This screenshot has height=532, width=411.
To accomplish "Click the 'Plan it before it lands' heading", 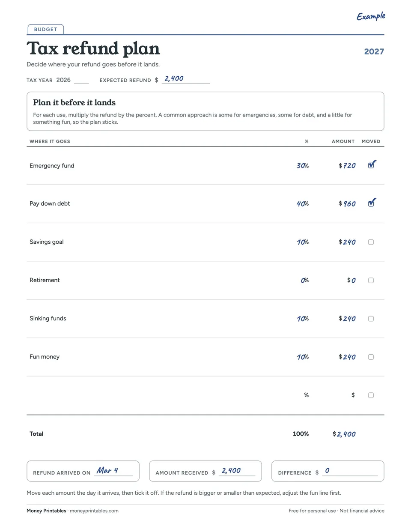I will coord(74,102).
